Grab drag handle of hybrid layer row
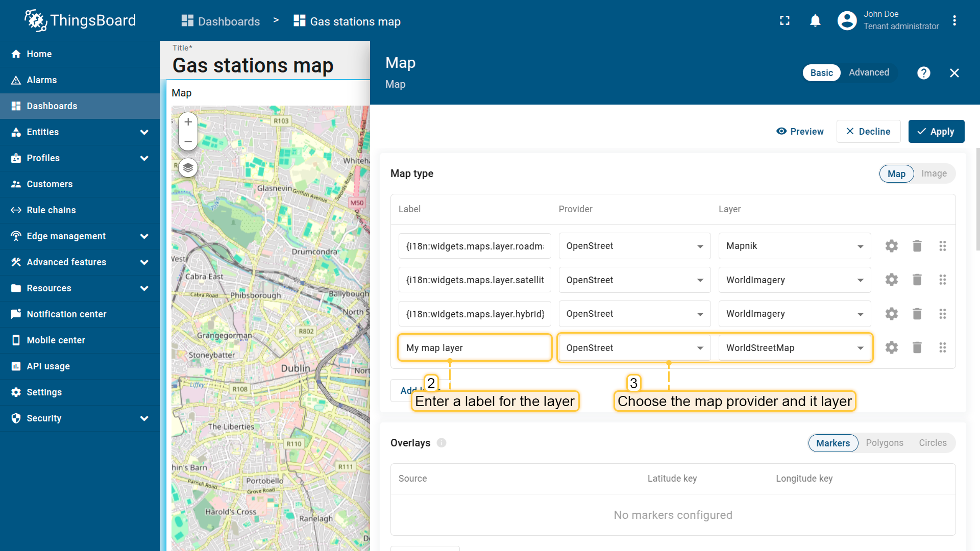Screen dimensions: 980x551 pos(942,314)
